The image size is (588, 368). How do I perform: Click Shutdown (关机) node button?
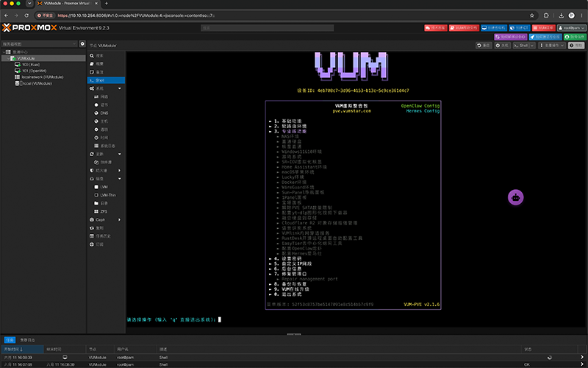pyautogui.click(x=502, y=46)
